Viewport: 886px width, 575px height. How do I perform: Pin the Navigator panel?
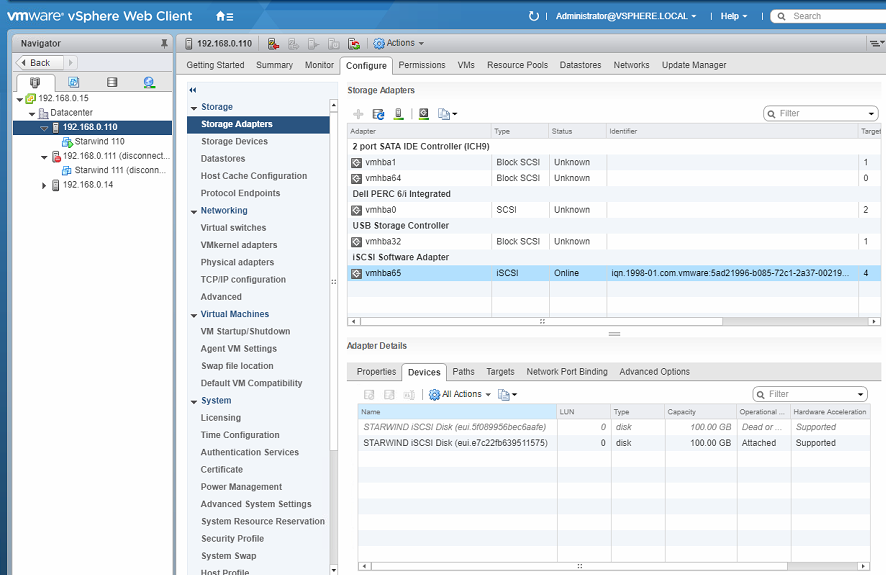(164, 43)
